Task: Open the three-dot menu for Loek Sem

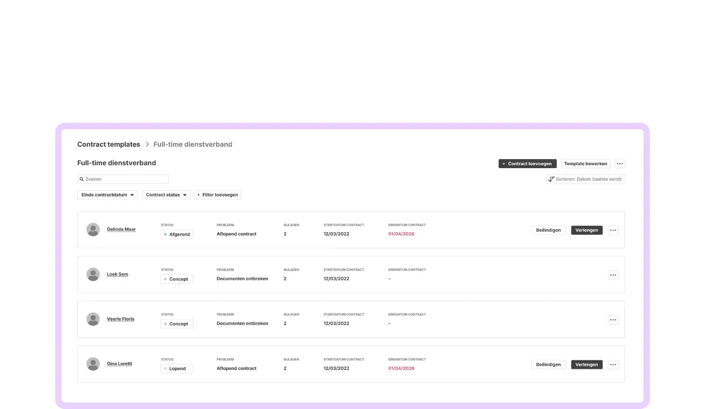Action: (x=613, y=275)
